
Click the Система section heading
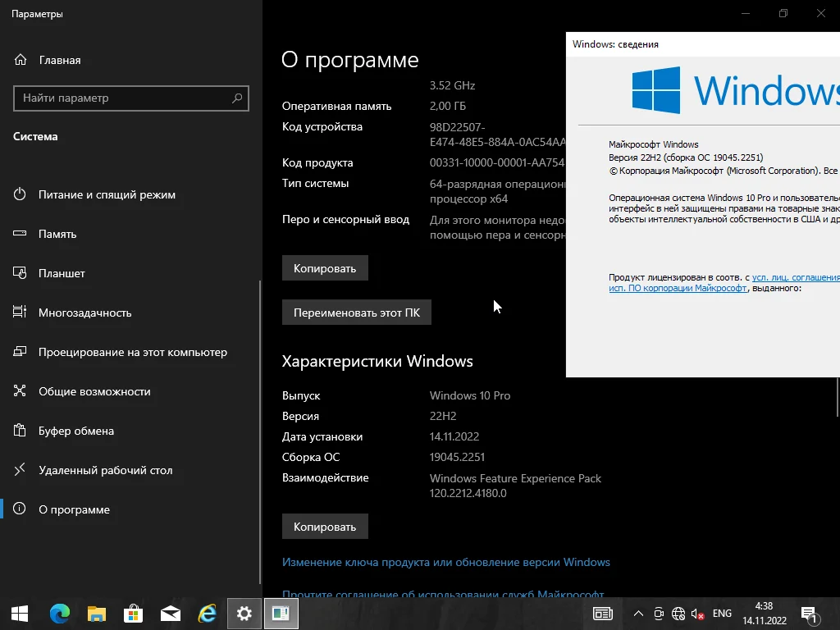[x=35, y=136]
